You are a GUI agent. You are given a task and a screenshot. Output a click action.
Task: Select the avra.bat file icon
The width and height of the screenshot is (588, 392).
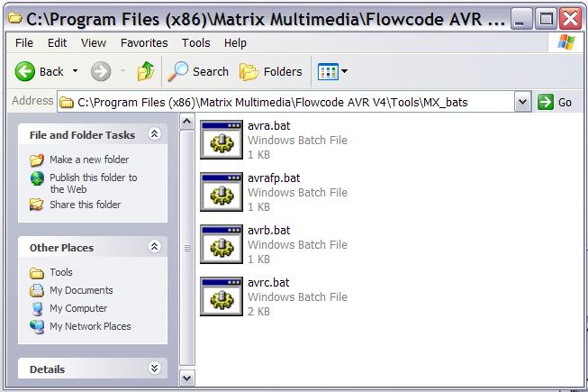(222, 140)
